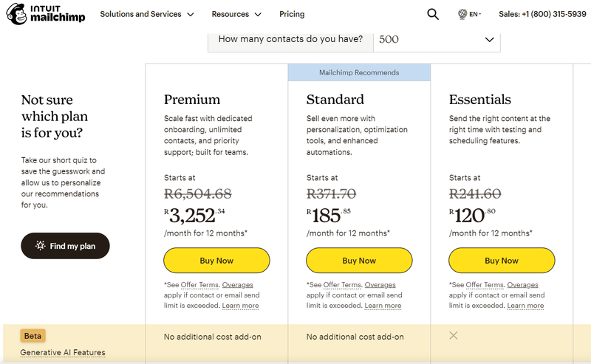Open the Pricing page
Screen dimensions: 591x364
click(292, 14)
